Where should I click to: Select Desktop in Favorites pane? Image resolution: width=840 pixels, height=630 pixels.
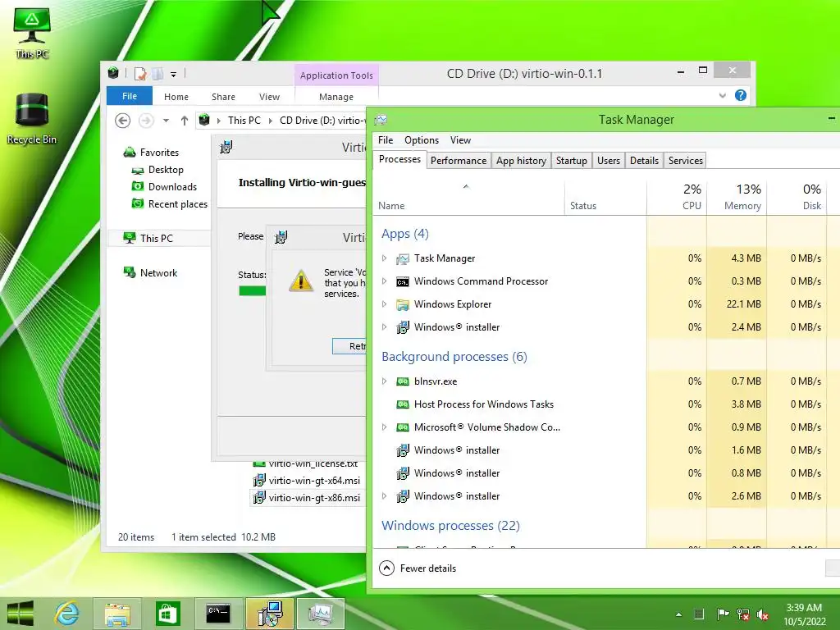(x=166, y=170)
